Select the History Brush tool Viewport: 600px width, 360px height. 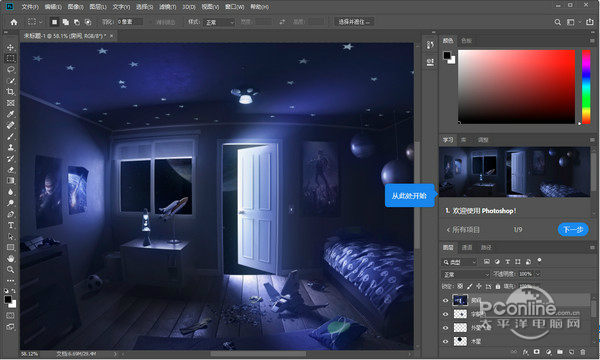[10, 158]
